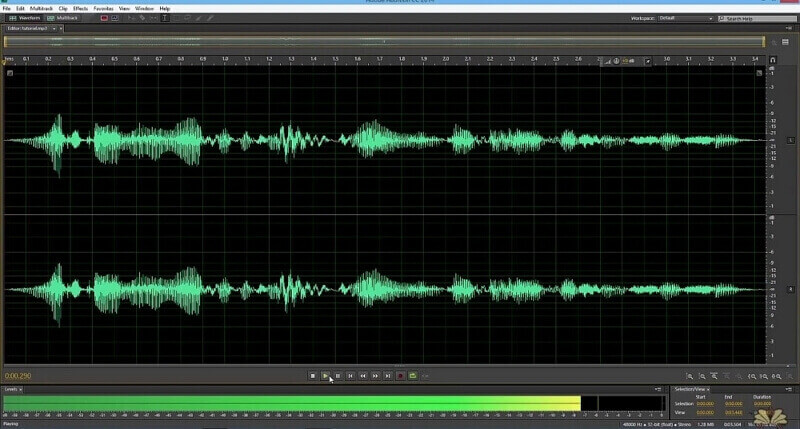The height and width of the screenshot is (429, 800).
Task: Open the Editor file dropdown arrow
Action: [x=54, y=29]
